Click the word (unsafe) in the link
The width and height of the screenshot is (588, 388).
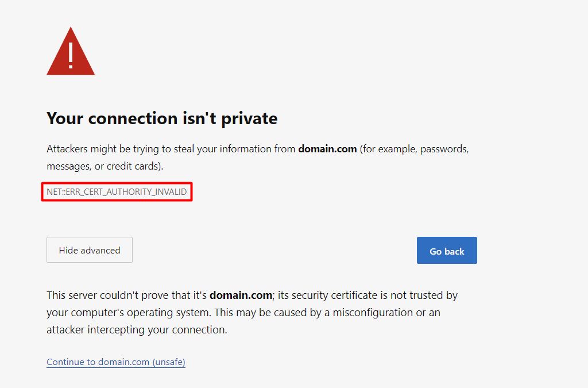[168, 362]
